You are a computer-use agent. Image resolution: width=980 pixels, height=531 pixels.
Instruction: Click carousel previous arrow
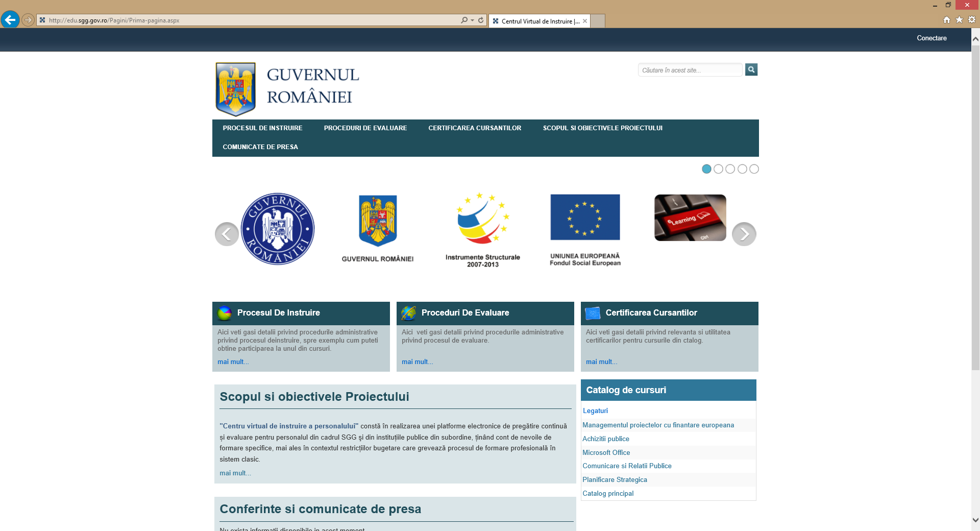pyautogui.click(x=227, y=234)
